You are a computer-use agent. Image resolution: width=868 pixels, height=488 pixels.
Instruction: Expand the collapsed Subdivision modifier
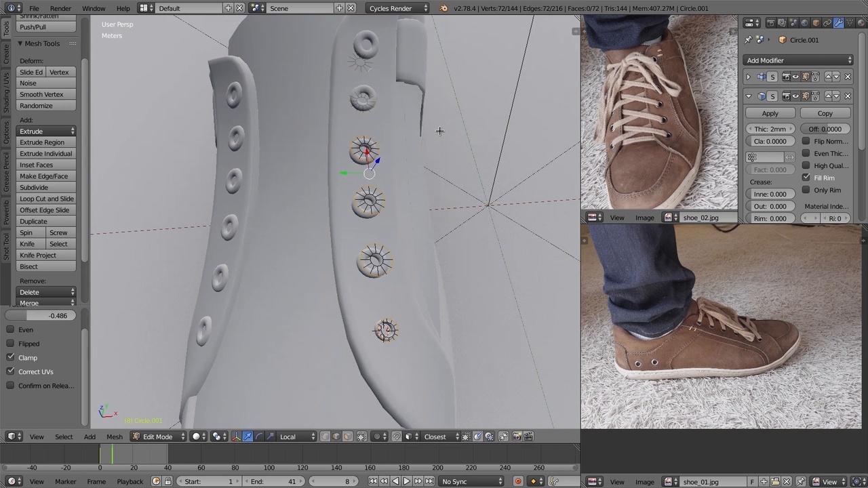tap(748, 76)
